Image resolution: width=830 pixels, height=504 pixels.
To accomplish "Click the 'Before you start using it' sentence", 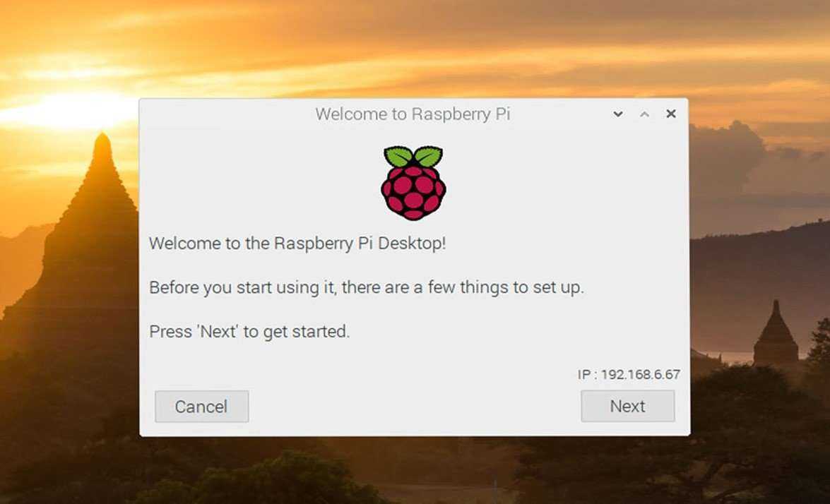I will pos(367,287).
